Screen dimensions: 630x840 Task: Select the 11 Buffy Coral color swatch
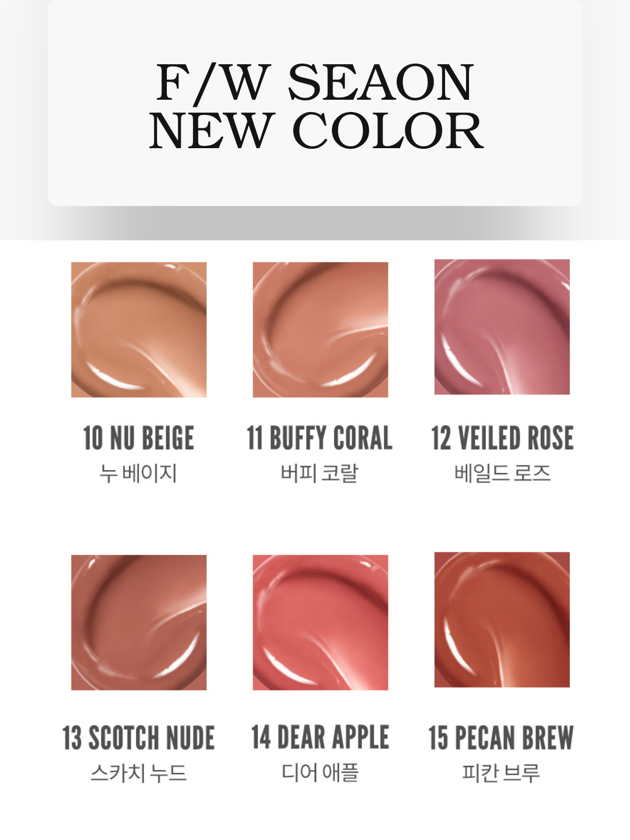pyautogui.click(x=320, y=330)
